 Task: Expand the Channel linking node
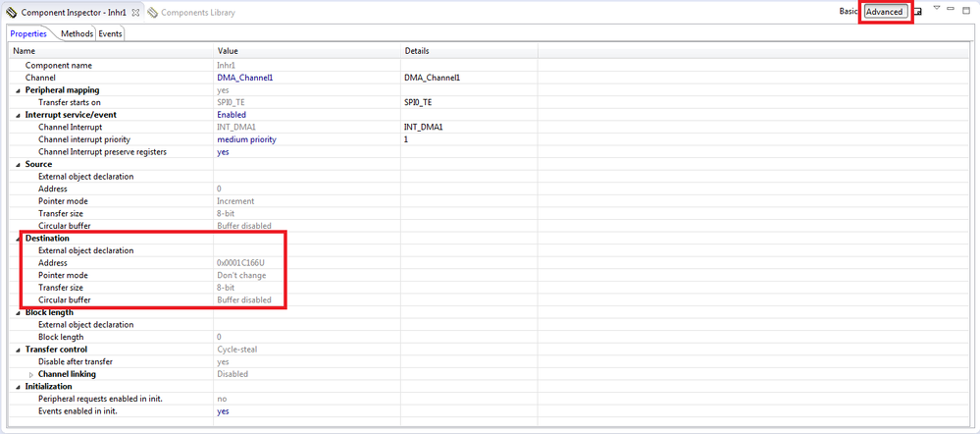point(31,374)
